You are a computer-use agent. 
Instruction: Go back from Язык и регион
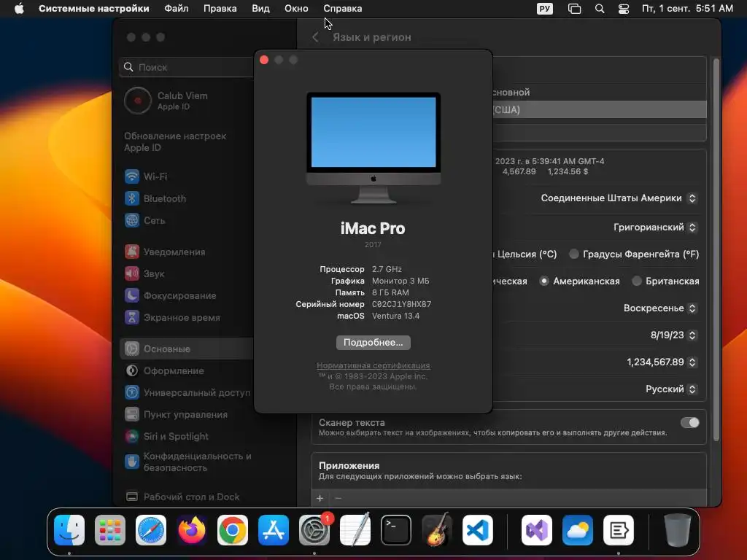(x=315, y=37)
